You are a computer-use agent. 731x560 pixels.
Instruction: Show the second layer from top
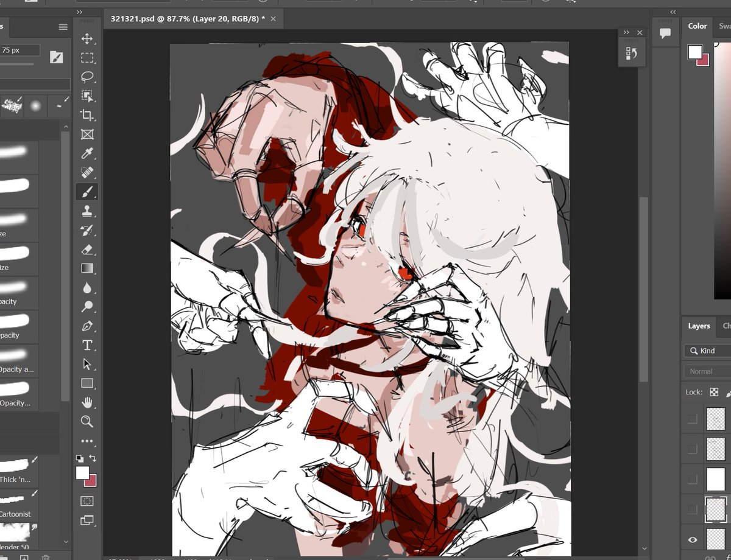692,449
